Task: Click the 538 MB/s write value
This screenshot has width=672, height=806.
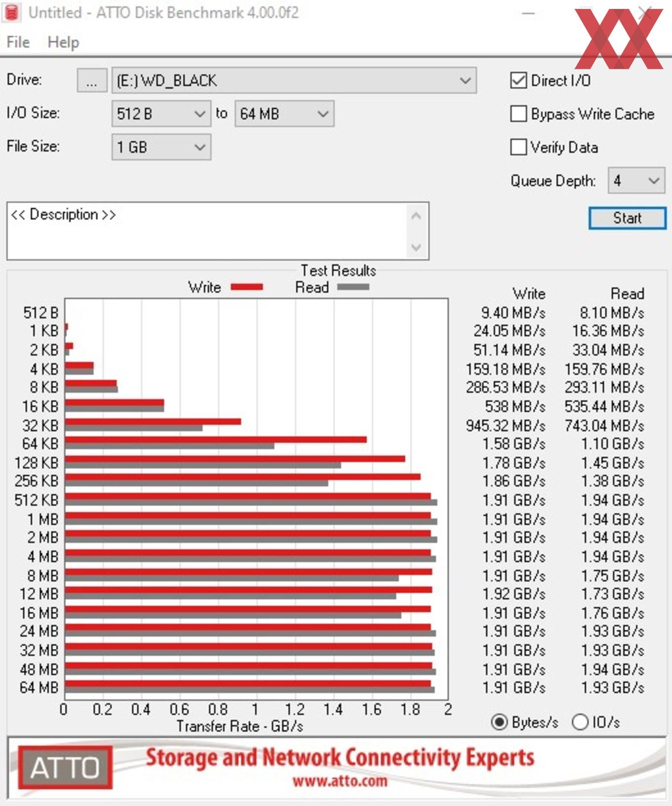Action: click(515, 406)
